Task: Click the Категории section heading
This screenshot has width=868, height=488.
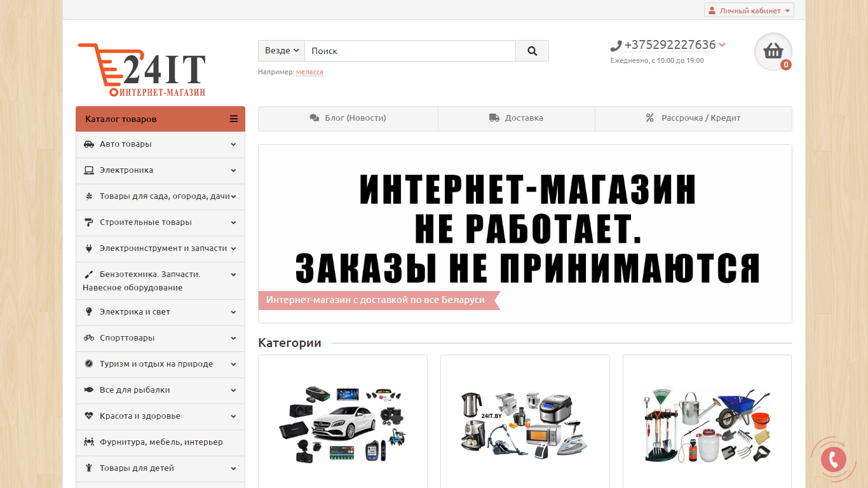Action: [x=290, y=343]
